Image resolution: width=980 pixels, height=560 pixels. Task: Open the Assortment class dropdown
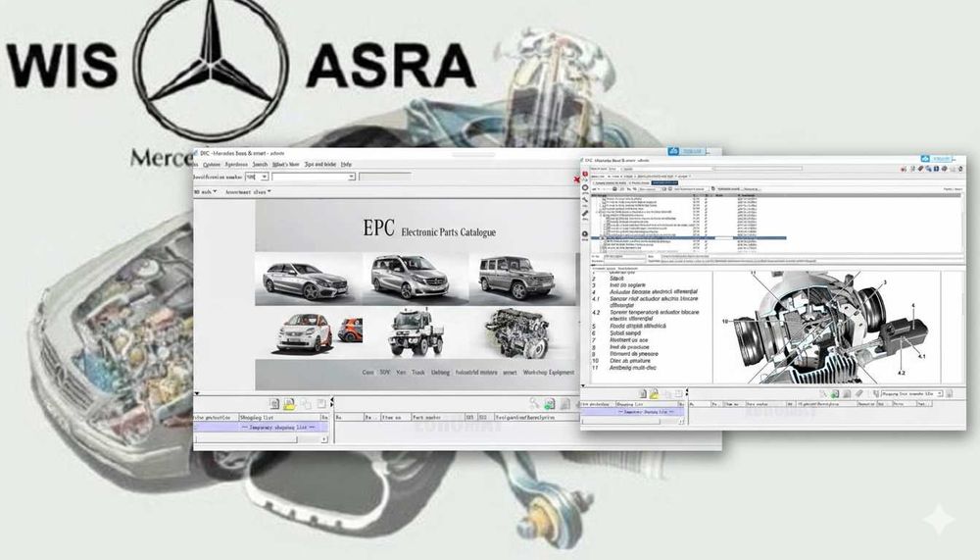click(x=248, y=191)
